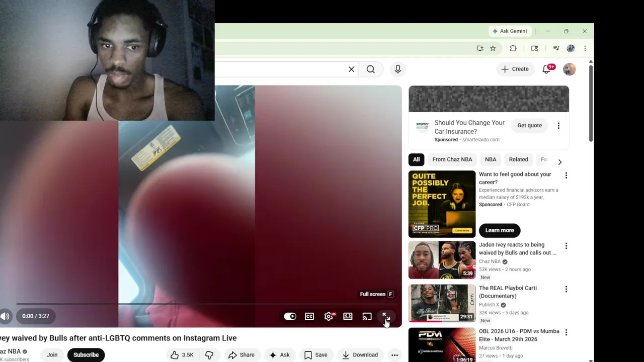This screenshot has height=362, width=644.
Task: Open options for the Playboi Carti video
Action: [566, 289]
